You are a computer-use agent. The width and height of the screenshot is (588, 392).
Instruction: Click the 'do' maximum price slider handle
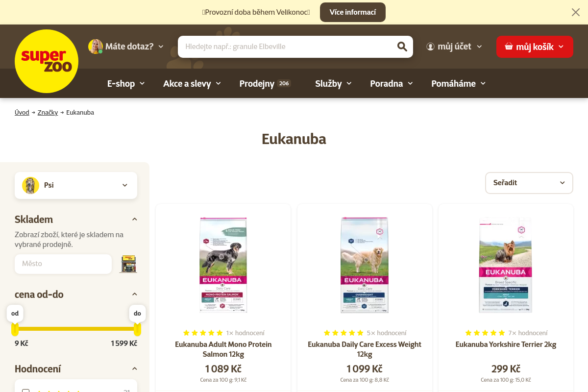tap(137, 328)
